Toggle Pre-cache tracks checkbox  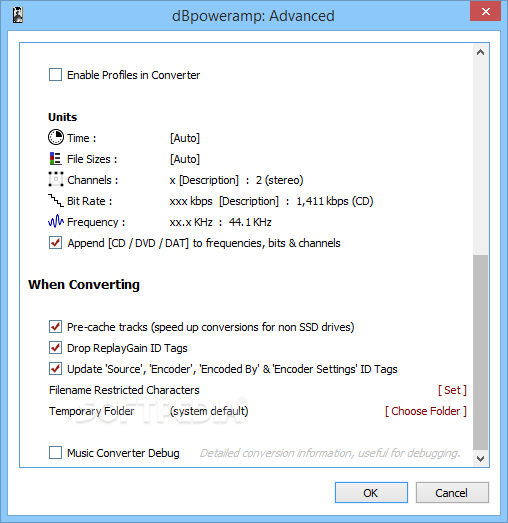click(x=55, y=327)
